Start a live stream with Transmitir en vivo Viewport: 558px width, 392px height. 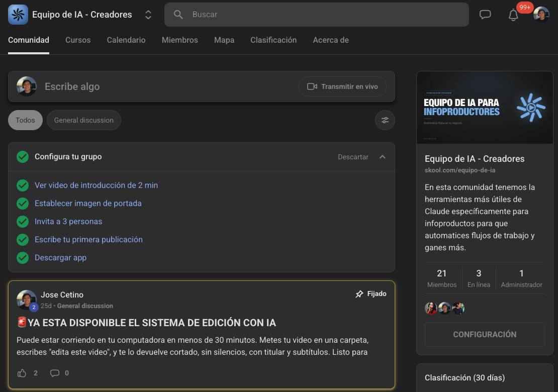tap(342, 86)
